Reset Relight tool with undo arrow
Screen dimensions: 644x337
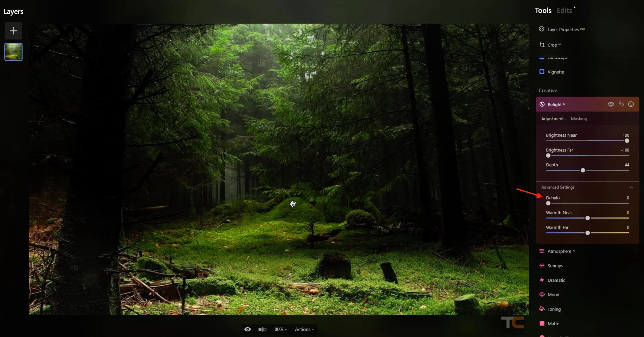pyautogui.click(x=621, y=104)
